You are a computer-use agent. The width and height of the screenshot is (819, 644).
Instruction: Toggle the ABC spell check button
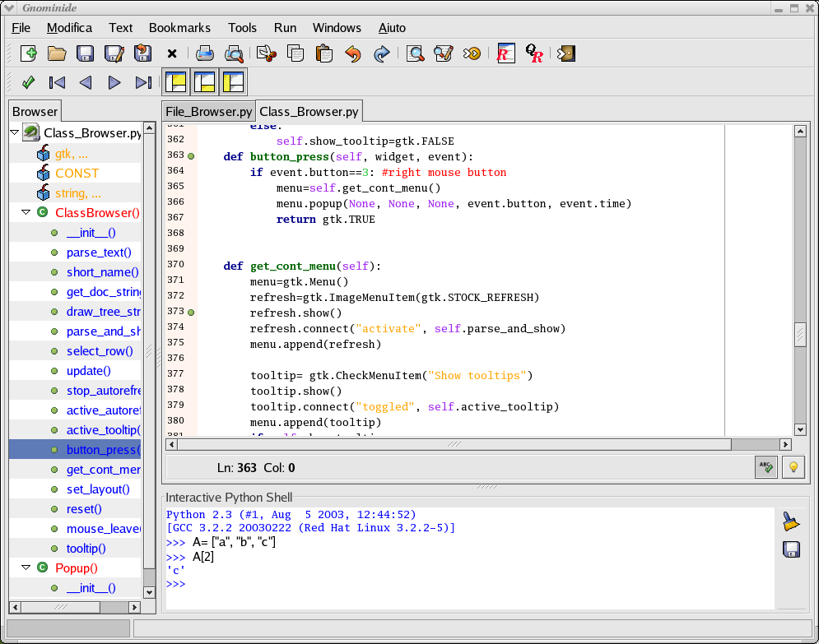[766, 467]
